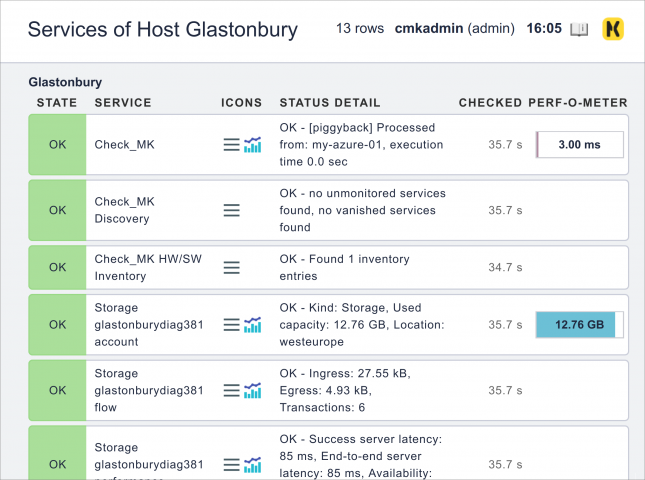Click 35.7 s checked time of Check_MK Discovery
The image size is (645, 480).
pos(505,210)
